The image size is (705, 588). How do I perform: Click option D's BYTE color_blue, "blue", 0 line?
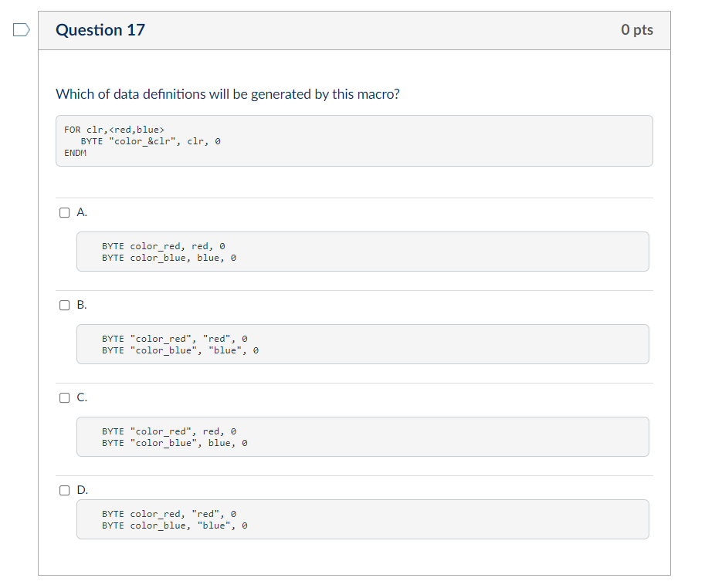point(175,525)
